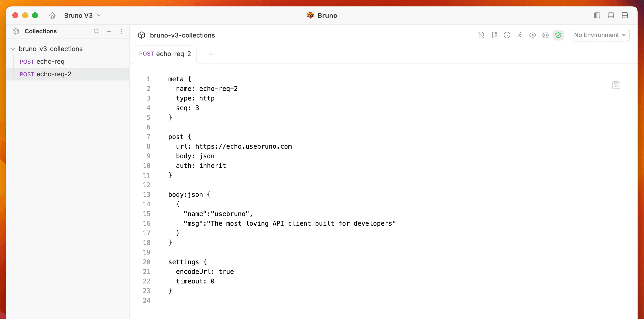
Task: Select the POST echo-req-2 tab
Action: (x=165, y=54)
